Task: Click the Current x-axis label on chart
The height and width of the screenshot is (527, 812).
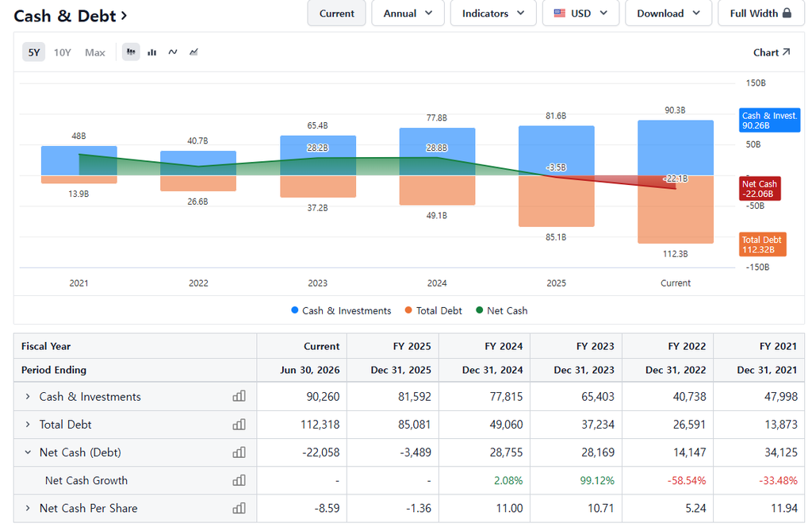Action: (x=676, y=283)
